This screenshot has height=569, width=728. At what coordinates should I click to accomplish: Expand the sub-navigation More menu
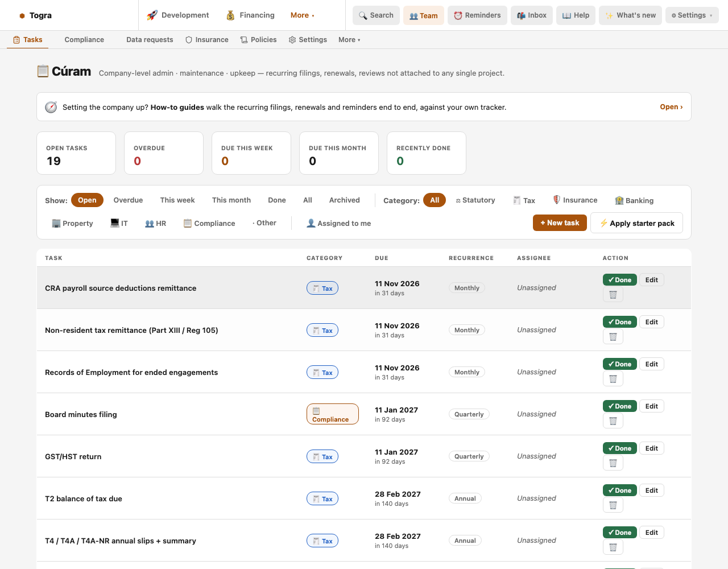click(349, 40)
